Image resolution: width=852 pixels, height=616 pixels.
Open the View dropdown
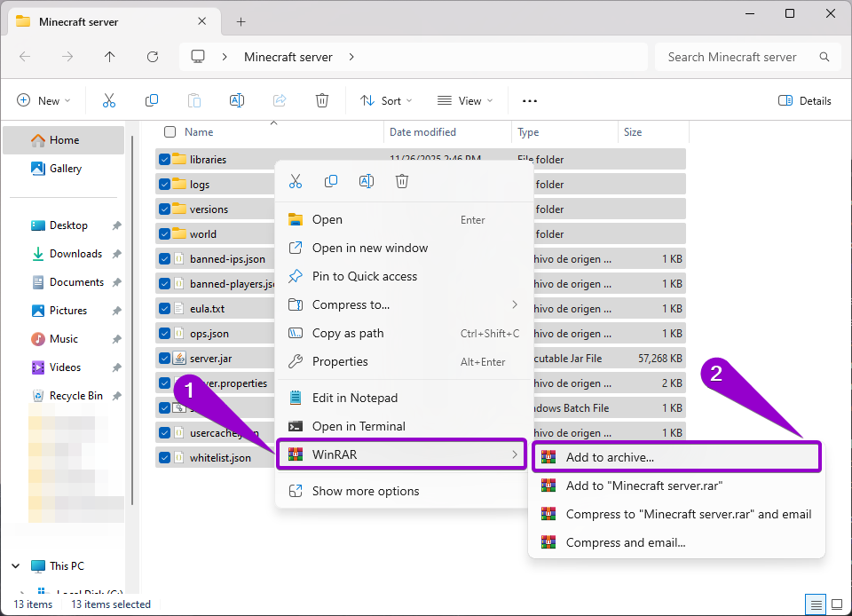pos(463,100)
